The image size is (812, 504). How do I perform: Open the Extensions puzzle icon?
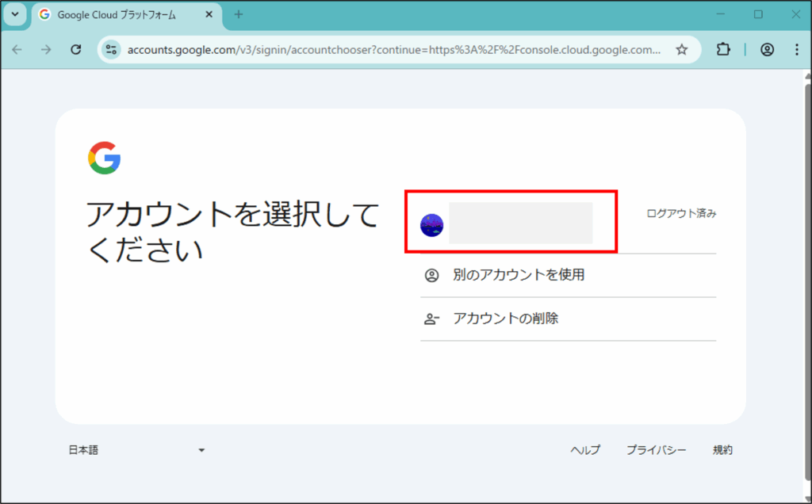pyautogui.click(x=723, y=50)
